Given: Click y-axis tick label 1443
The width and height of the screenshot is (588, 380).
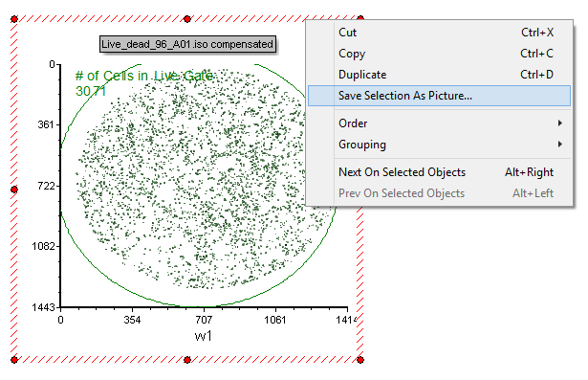Looking at the screenshot, I should [x=43, y=307].
